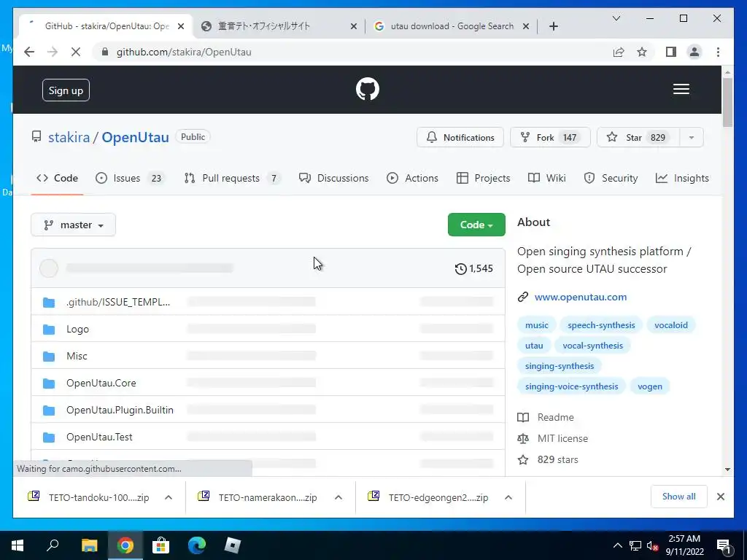747x560 pixels.
Task: Open the OpenUtau.Core folder
Action: (101, 383)
